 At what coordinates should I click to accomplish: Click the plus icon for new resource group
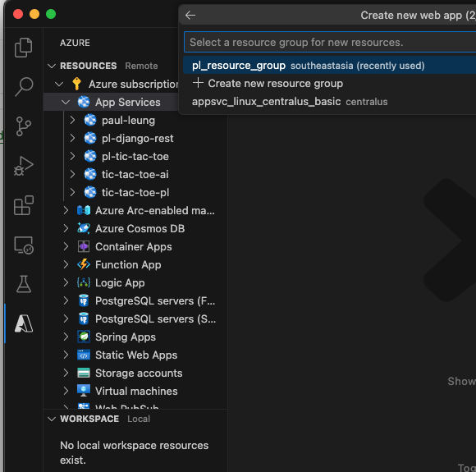tap(198, 83)
